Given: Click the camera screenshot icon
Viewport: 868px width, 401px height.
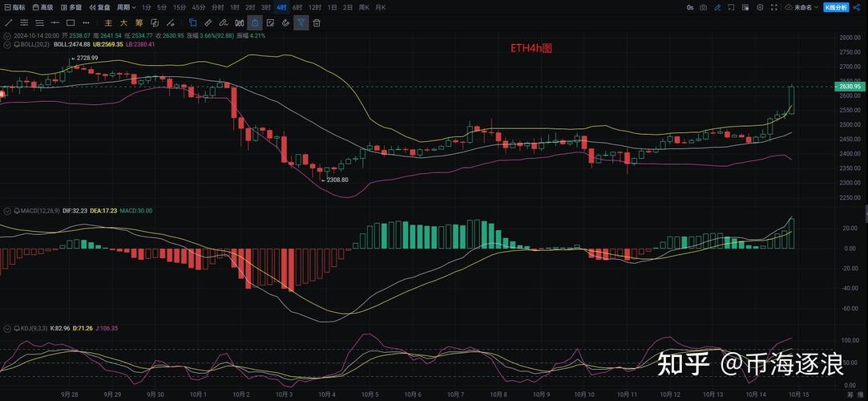Looking at the screenshot, I should click(x=703, y=7).
